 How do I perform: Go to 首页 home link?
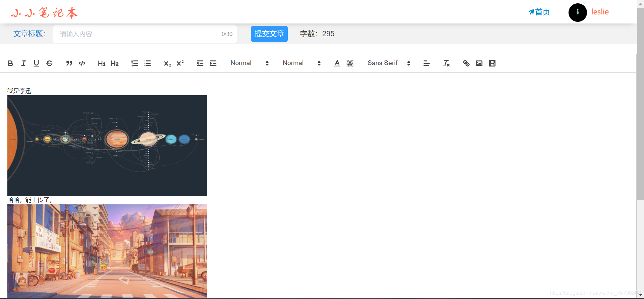pos(539,12)
